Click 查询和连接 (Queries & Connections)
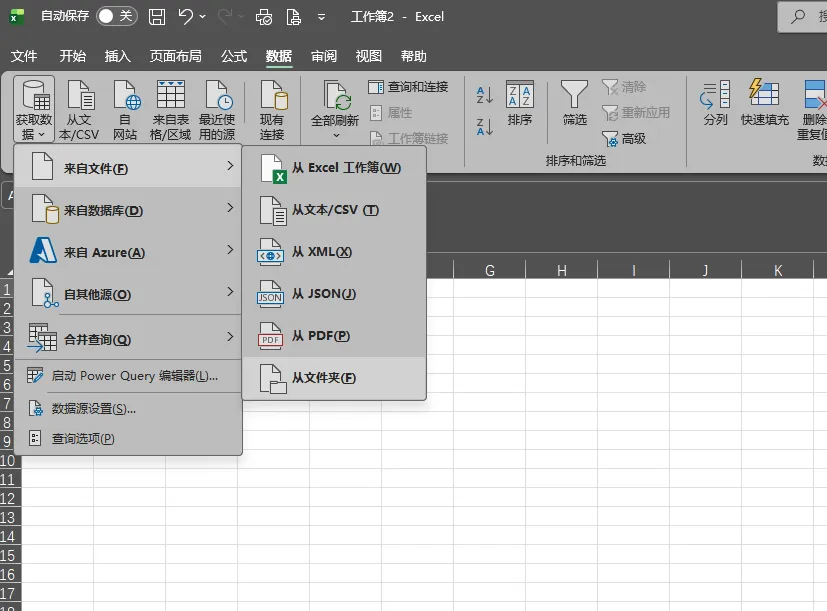This screenshot has height=611, width=827. (x=408, y=87)
